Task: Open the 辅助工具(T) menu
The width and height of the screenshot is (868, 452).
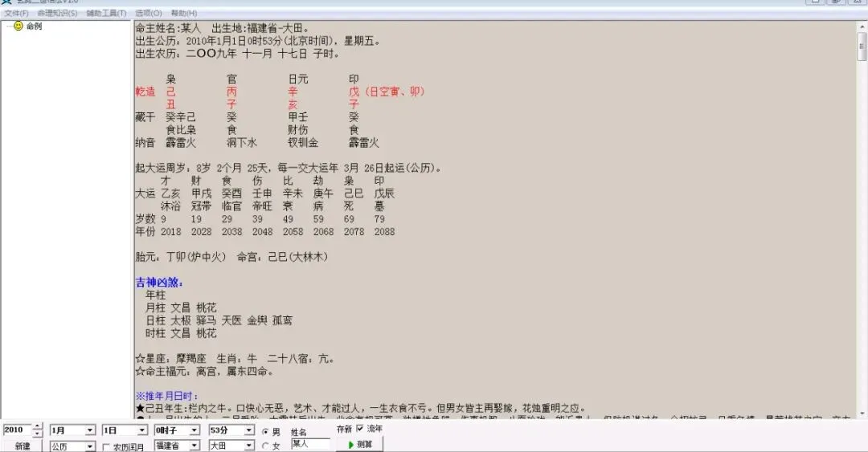Action: (106, 13)
